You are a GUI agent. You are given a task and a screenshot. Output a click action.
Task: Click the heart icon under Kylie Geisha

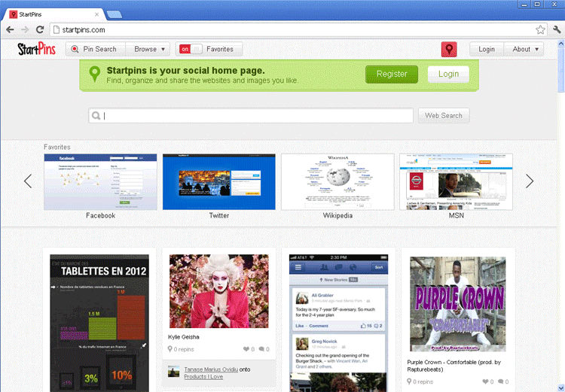pyautogui.click(x=246, y=349)
